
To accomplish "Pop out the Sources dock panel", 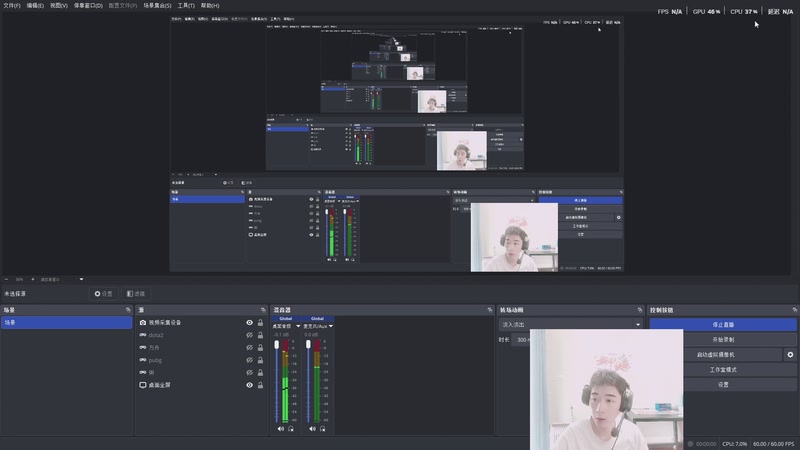I will pyautogui.click(x=263, y=310).
